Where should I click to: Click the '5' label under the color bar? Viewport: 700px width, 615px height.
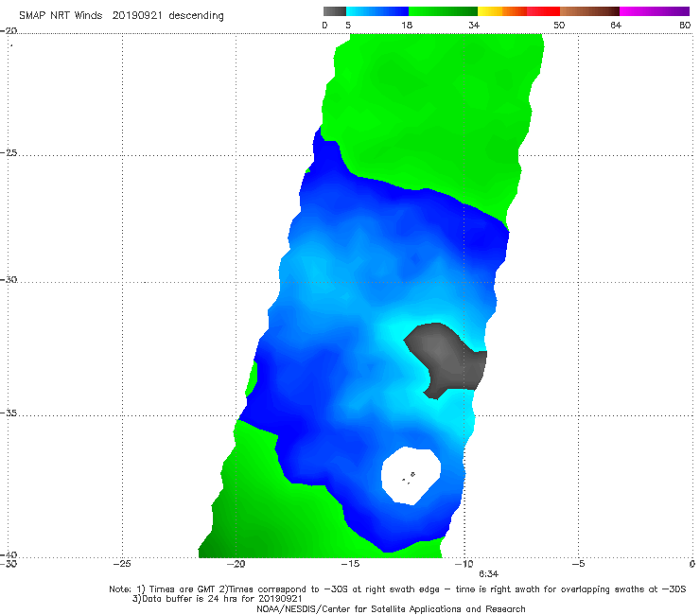click(348, 26)
